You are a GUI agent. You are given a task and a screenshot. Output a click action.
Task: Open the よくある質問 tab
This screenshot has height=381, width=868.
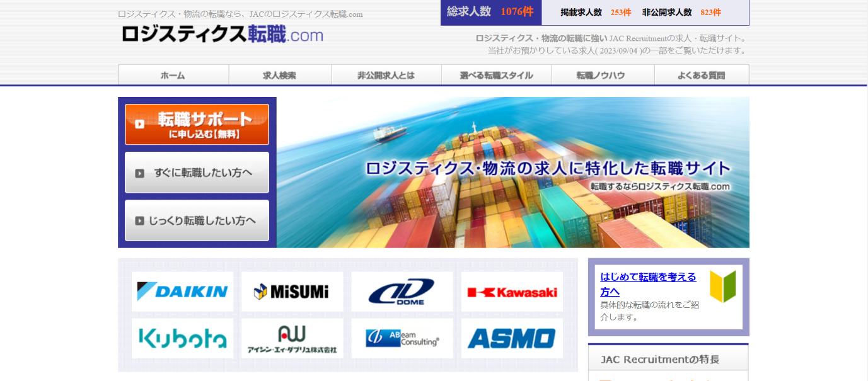pos(701,75)
